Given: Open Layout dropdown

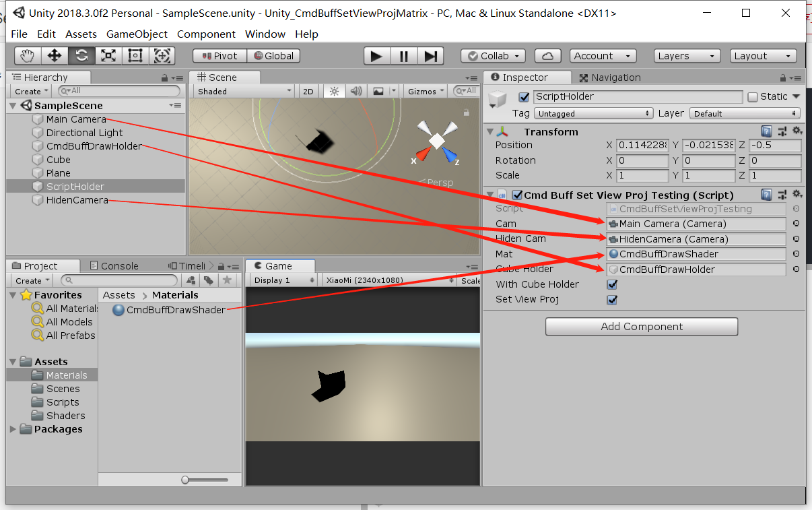Looking at the screenshot, I should (x=764, y=56).
